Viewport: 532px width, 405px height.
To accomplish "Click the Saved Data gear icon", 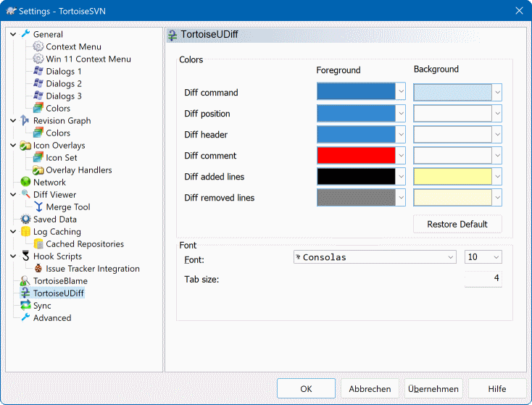I will (25, 219).
